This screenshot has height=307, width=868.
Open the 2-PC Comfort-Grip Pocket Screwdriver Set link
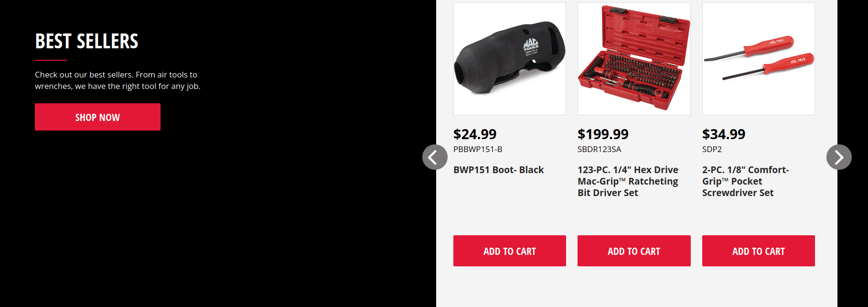(745, 181)
